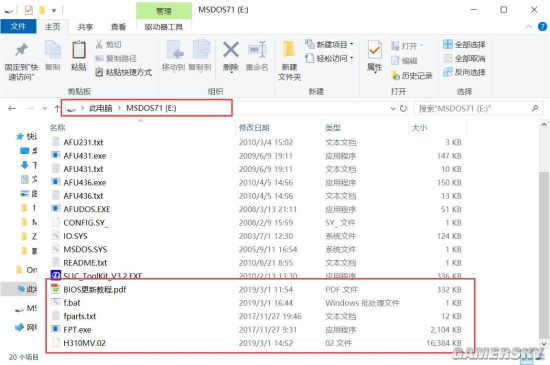This screenshot has height=365, width=550.
Task: Click Invert selection command
Action: (464, 72)
